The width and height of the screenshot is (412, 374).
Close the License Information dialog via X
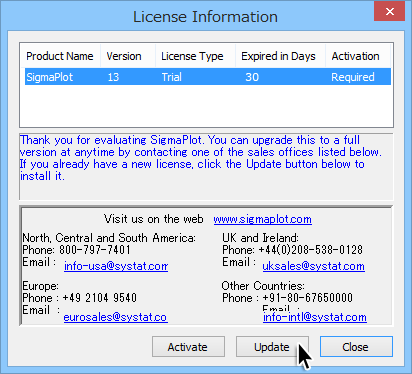389,12
